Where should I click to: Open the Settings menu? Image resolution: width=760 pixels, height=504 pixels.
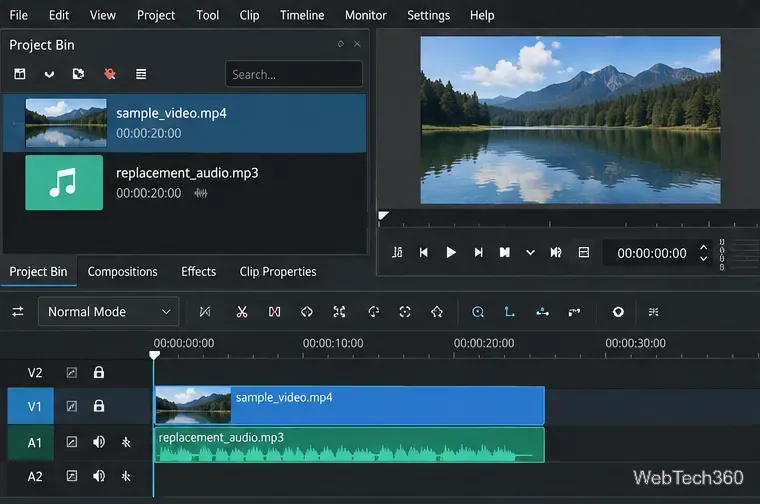428,16
